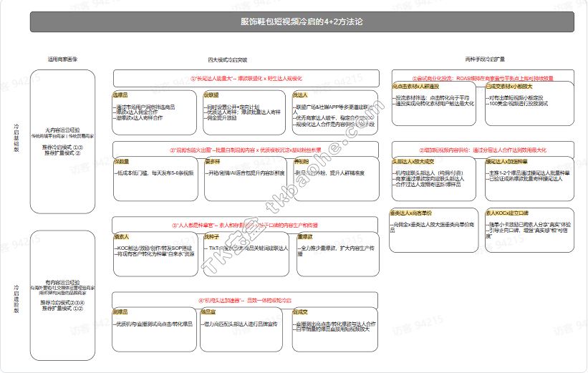
Task: Select the 适用商家画像 column heading
Action: click(62, 59)
